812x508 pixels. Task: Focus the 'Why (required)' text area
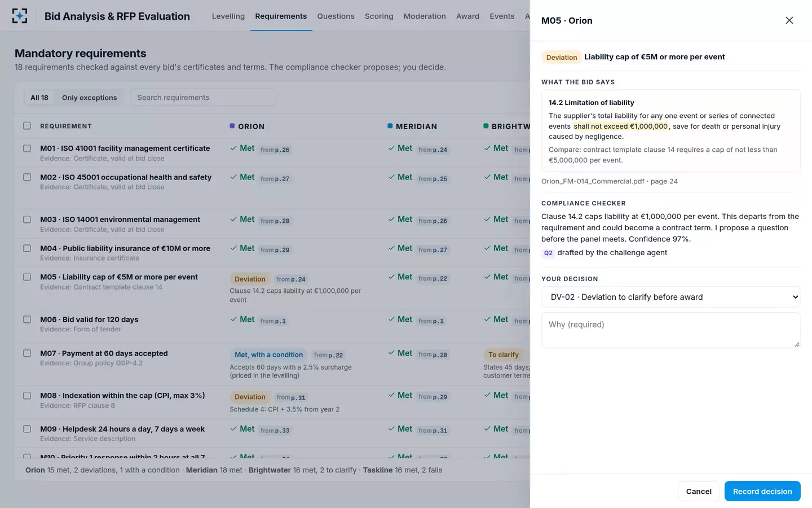pos(671,330)
